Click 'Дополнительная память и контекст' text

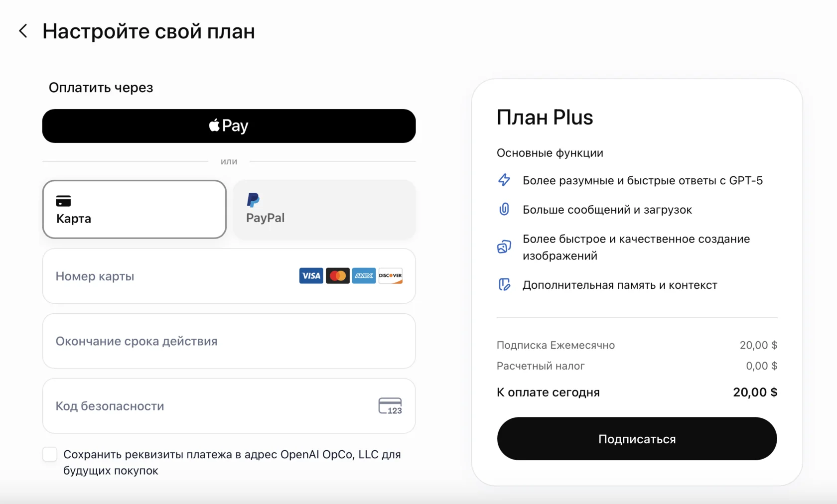(620, 285)
